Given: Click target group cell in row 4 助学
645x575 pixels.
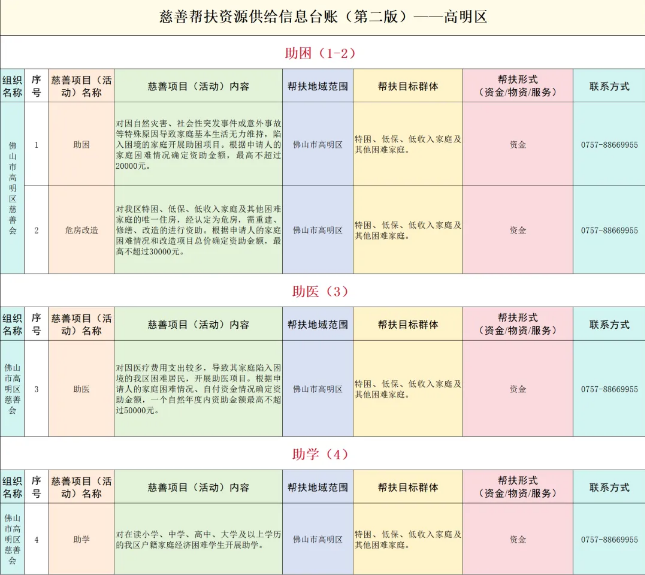Looking at the screenshot, I should click(x=408, y=539).
